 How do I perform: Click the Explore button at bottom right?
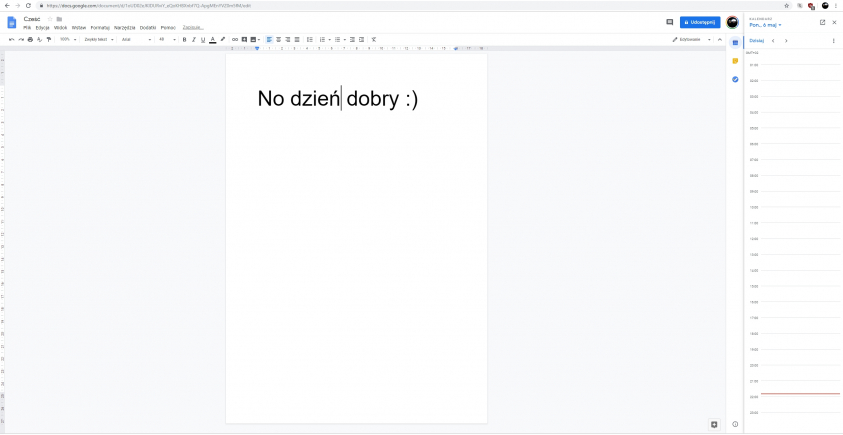pos(714,424)
